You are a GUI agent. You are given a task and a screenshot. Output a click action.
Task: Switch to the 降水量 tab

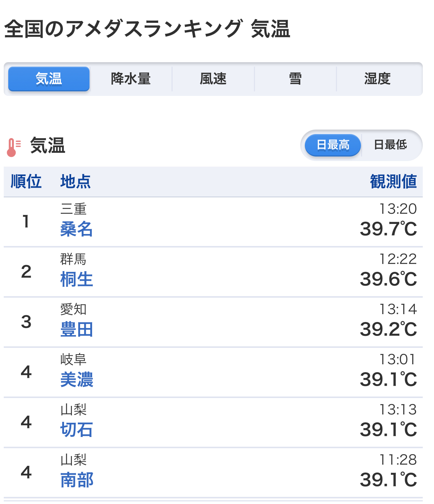tap(131, 79)
